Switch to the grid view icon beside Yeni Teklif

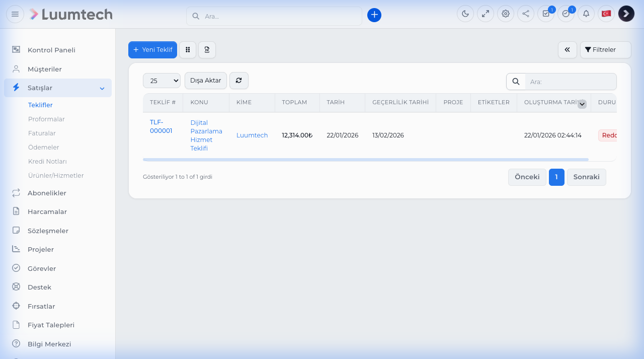pos(188,50)
